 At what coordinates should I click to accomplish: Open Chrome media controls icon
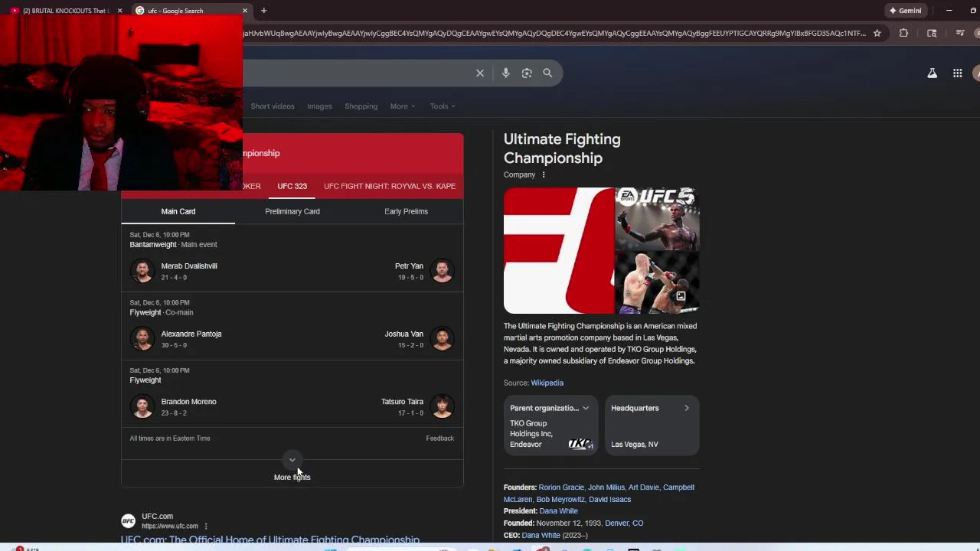click(960, 33)
